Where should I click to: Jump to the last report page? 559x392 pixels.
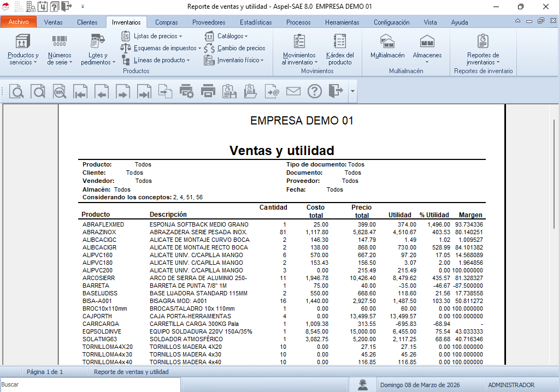[x=144, y=92]
